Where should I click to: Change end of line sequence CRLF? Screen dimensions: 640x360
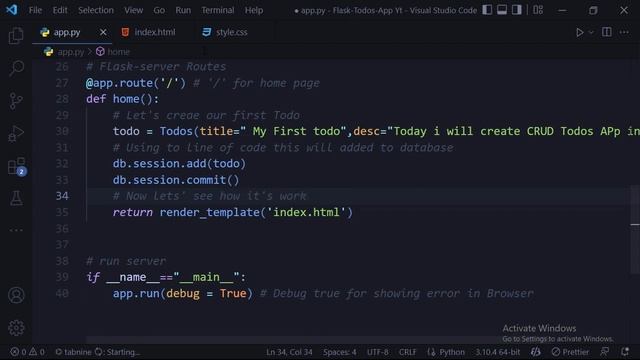tap(407, 352)
